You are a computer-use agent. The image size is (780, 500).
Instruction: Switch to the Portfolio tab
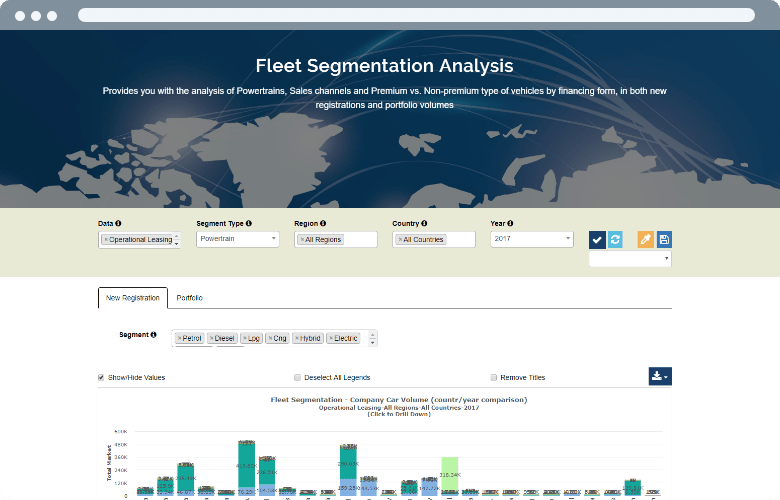point(190,298)
